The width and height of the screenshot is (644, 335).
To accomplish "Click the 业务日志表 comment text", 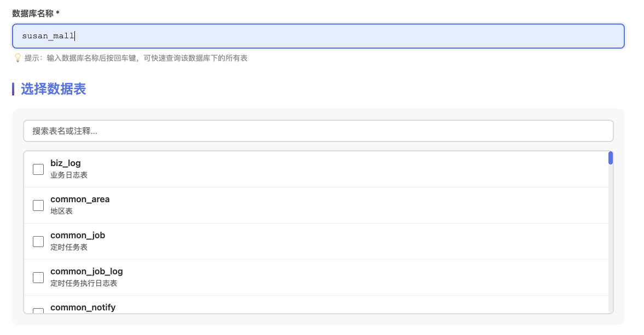I will 69,175.
